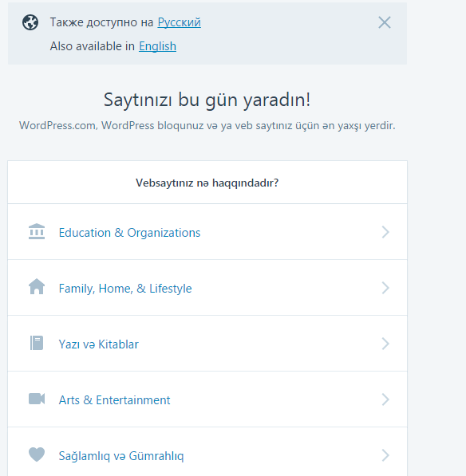Expand Family, Home, & Lifestyle chevron
466x476 pixels.
385,288
